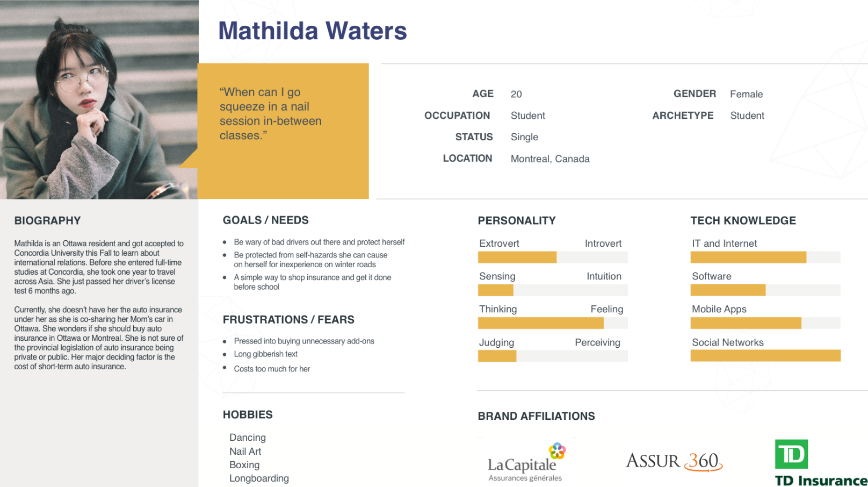Click Mathilda's portrait photo

click(x=99, y=99)
